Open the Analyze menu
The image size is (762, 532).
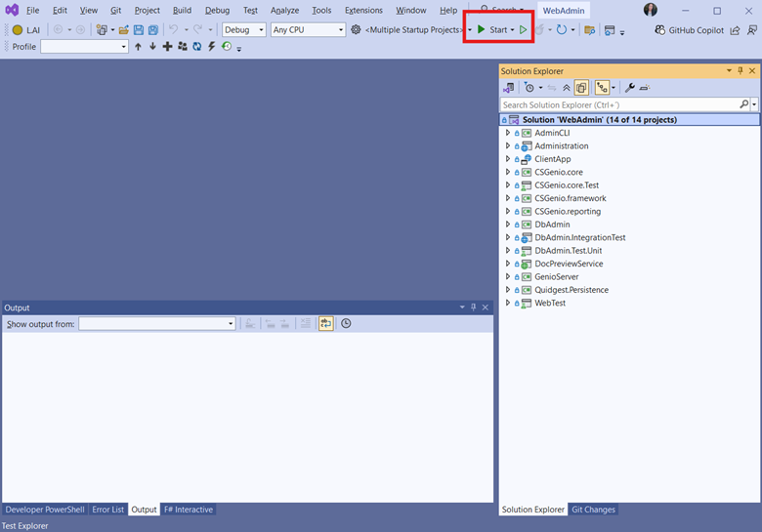pyautogui.click(x=285, y=10)
